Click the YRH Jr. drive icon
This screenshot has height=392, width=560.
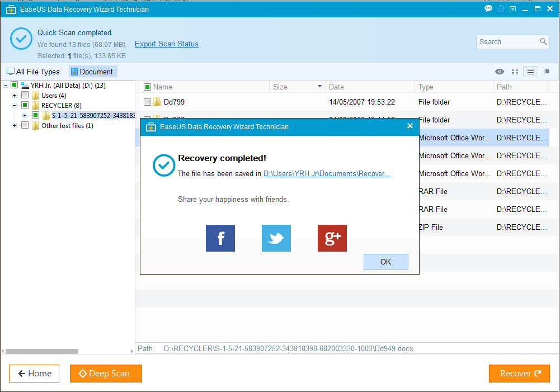pos(25,86)
